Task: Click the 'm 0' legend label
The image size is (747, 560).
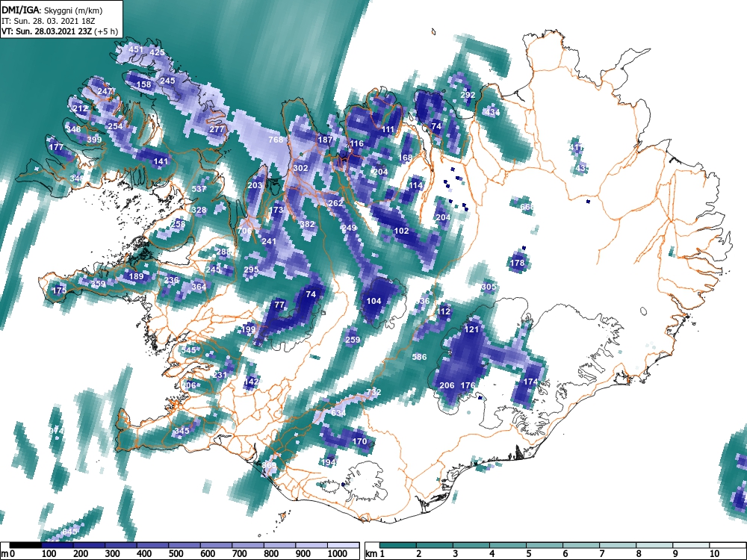Action: 8,554
